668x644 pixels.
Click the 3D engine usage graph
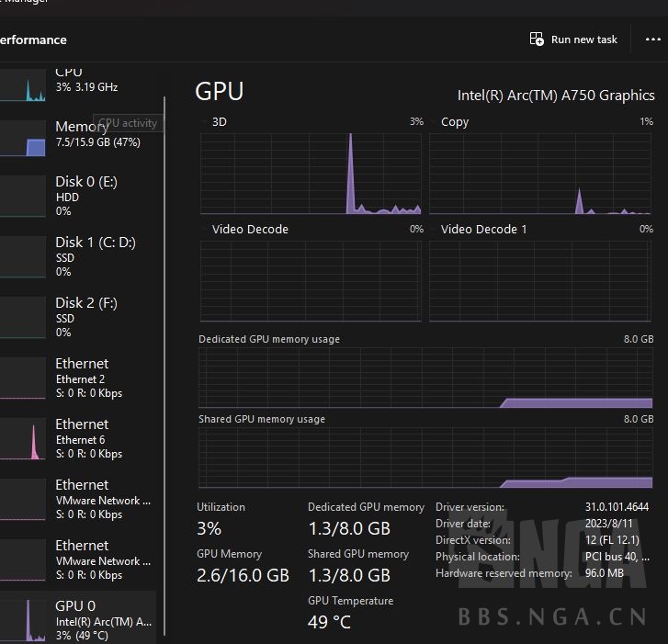(311, 173)
